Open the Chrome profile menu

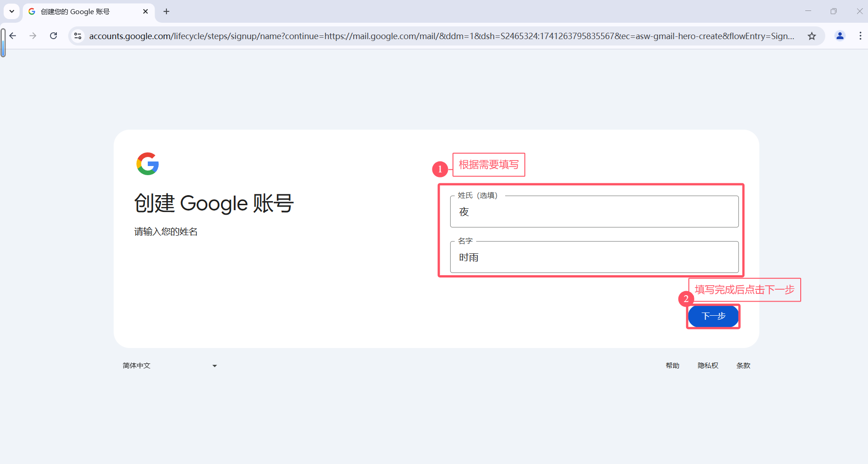[840, 36]
